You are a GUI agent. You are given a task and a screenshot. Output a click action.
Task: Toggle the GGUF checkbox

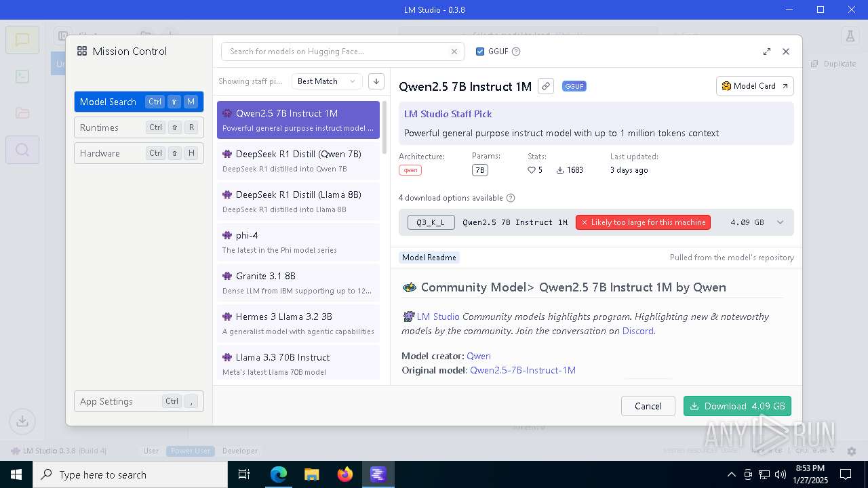point(480,52)
